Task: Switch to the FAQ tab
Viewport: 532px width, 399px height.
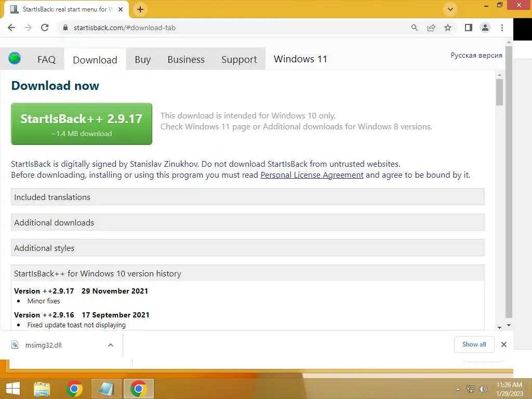Action: click(46, 60)
